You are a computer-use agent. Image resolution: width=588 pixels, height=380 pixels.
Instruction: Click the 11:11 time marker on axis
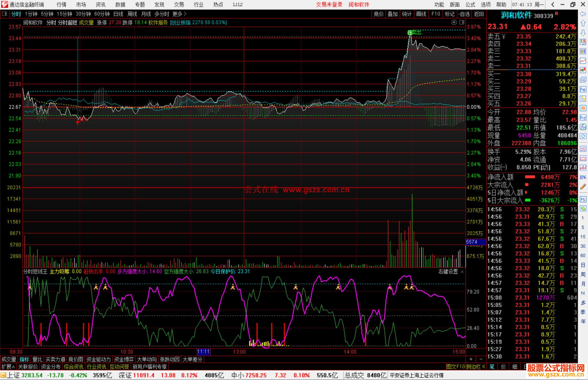[x=203, y=352]
